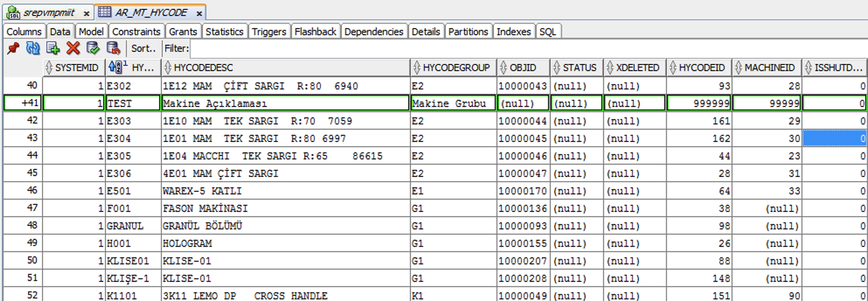Close the srepvmpmiit tab

click(x=87, y=14)
